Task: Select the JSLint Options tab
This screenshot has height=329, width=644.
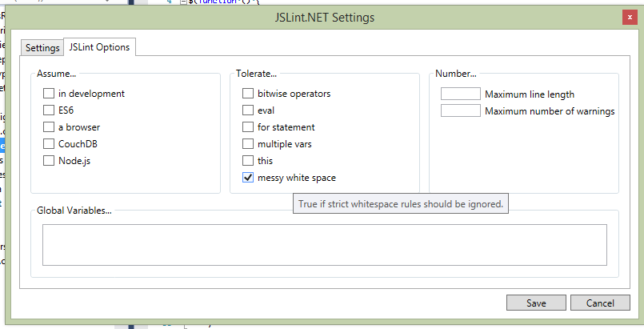Action: pos(99,46)
